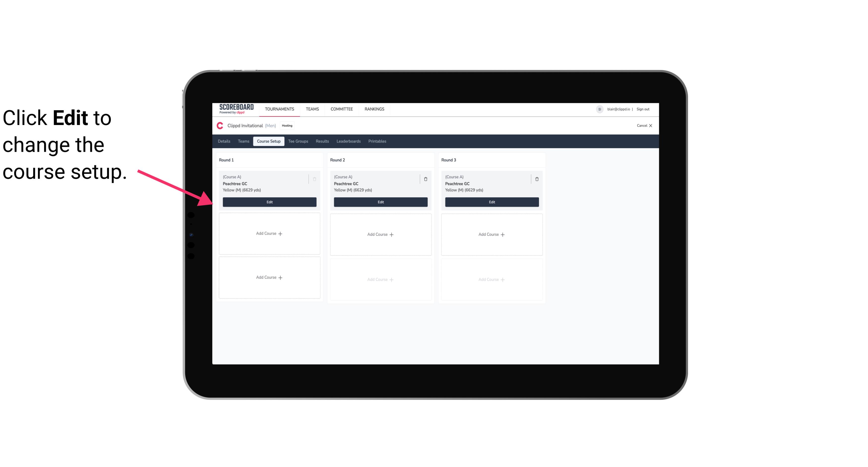Click Add Course in Round 1
The height and width of the screenshot is (467, 868).
coord(269,234)
